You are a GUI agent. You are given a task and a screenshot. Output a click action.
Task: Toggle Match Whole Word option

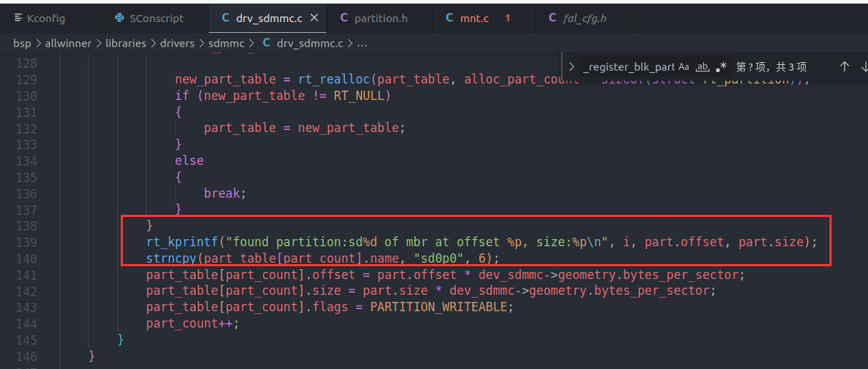[702, 67]
